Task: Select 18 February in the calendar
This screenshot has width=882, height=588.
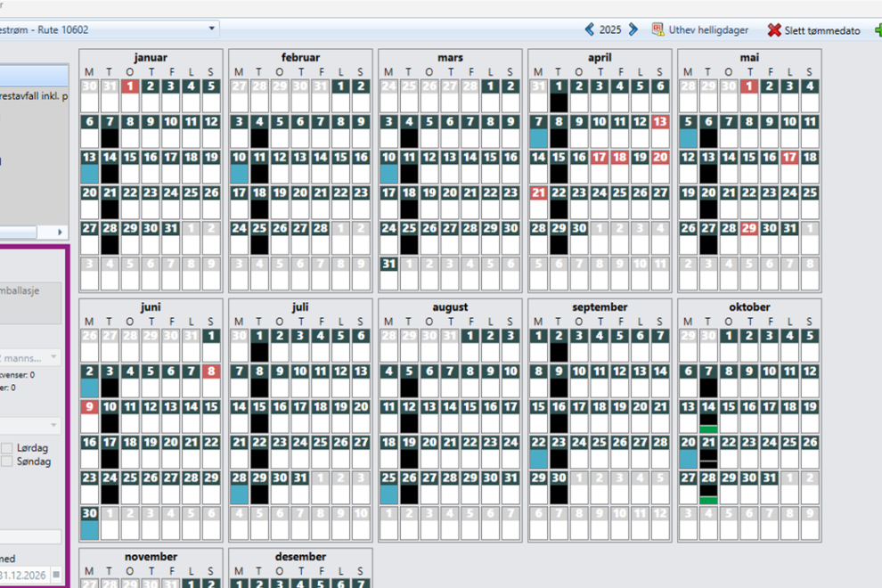Action: click(259, 201)
